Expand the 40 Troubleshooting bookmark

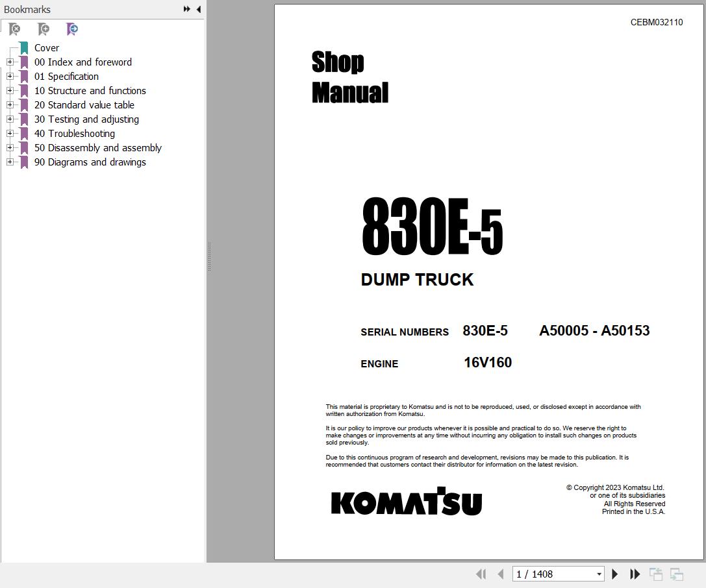click(x=10, y=134)
